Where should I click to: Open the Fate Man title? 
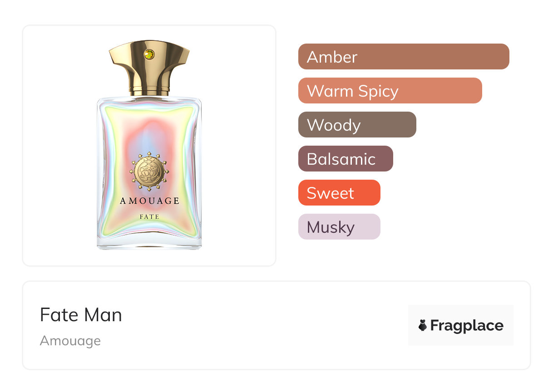click(x=81, y=315)
